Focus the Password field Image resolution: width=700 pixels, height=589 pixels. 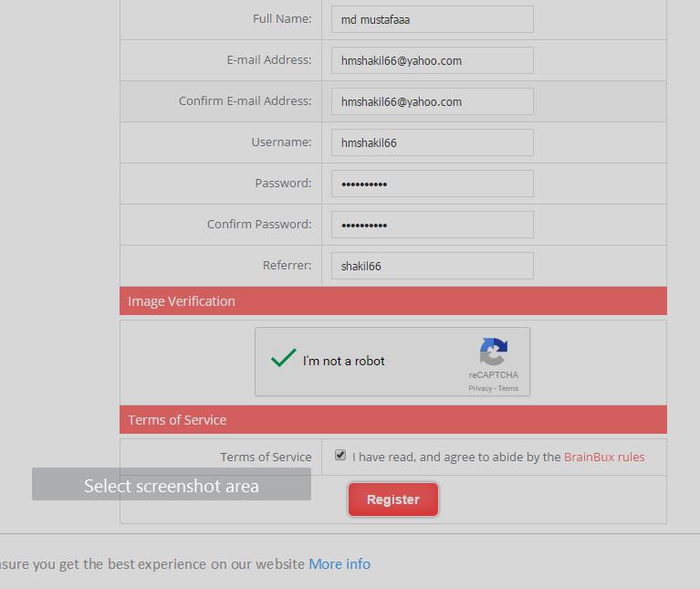(x=432, y=184)
